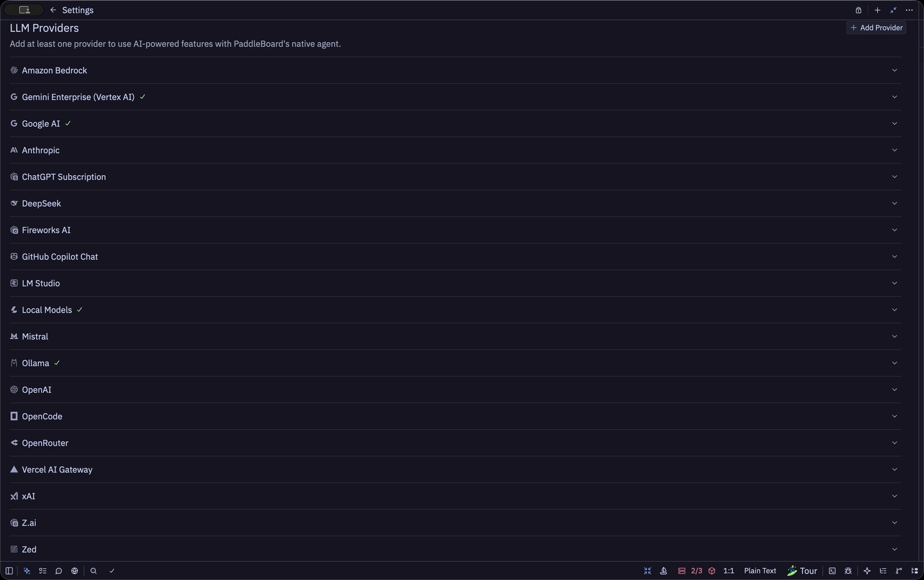Click the Vercel AI Gateway triangle logo

pyautogui.click(x=14, y=470)
